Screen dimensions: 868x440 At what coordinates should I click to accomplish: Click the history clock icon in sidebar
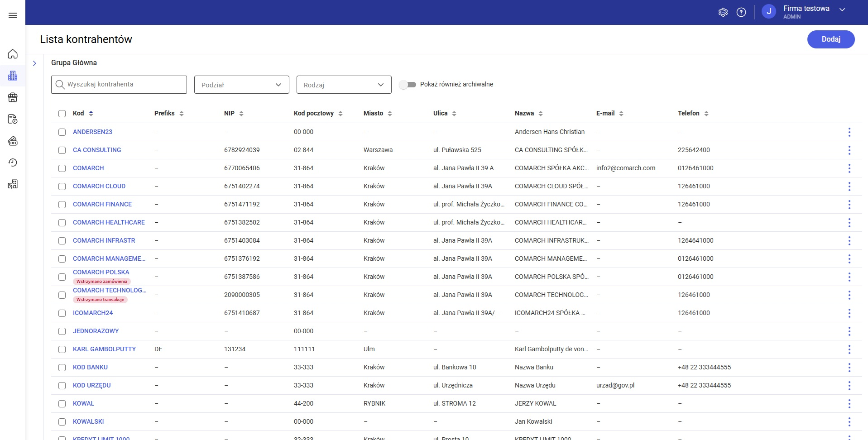click(13, 163)
